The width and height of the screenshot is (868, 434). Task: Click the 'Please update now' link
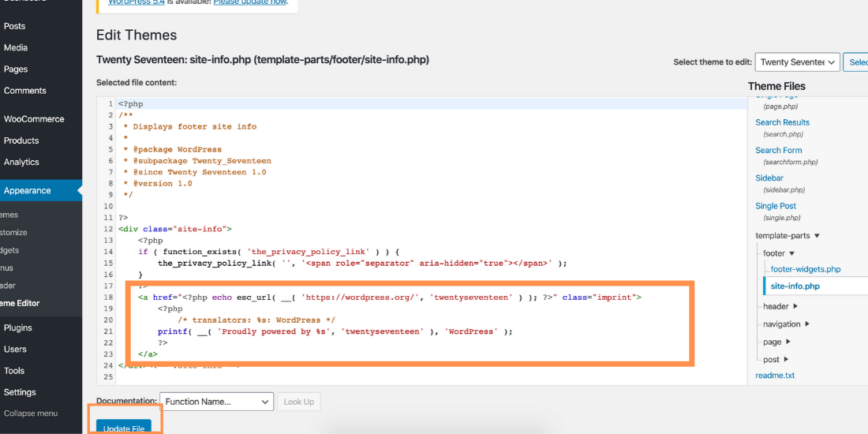pyautogui.click(x=249, y=2)
